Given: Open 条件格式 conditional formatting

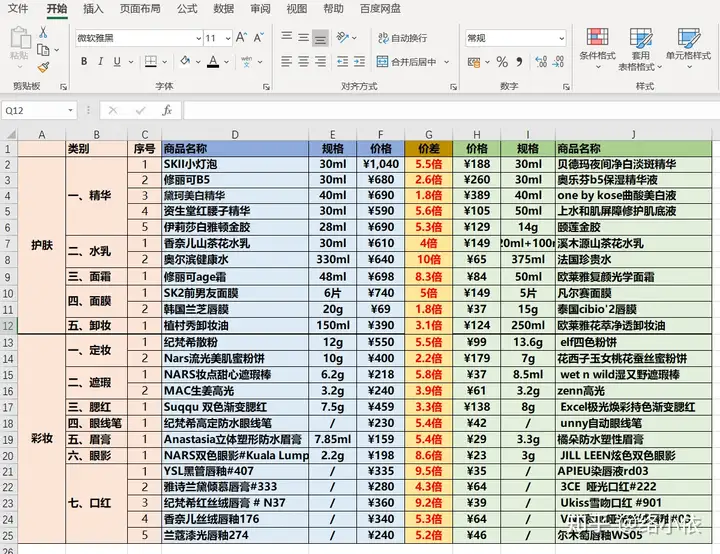Looking at the screenshot, I should [x=597, y=48].
